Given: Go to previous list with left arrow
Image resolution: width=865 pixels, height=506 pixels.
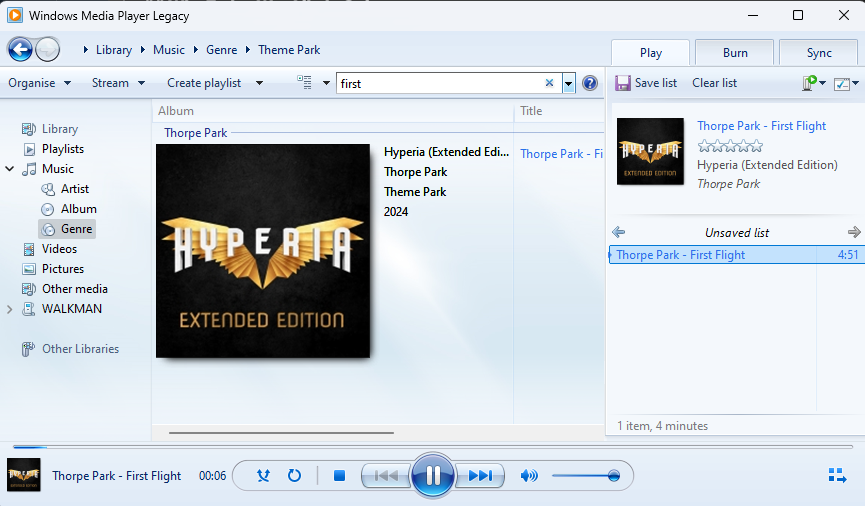Looking at the screenshot, I should 618,232.
